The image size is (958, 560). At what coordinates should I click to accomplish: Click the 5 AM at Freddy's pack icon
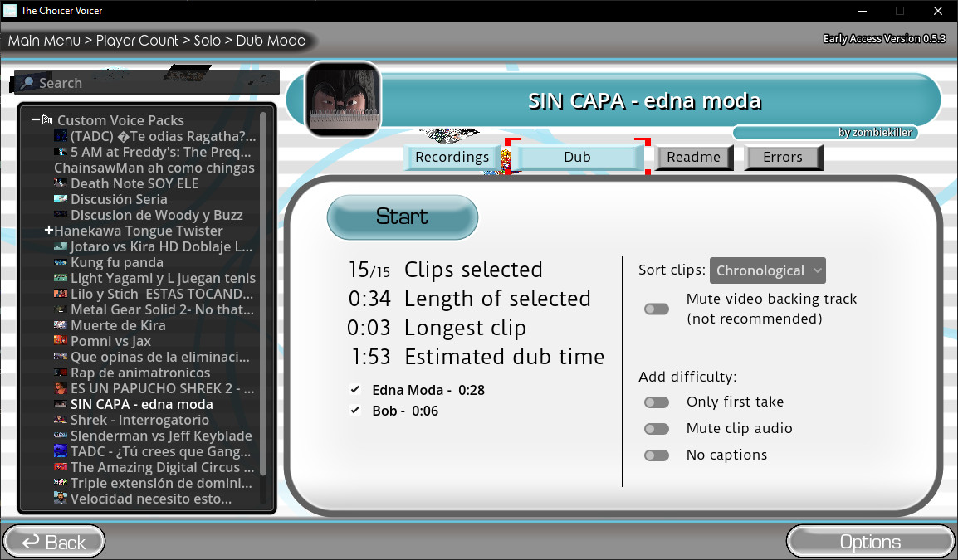tap(61, 152)
